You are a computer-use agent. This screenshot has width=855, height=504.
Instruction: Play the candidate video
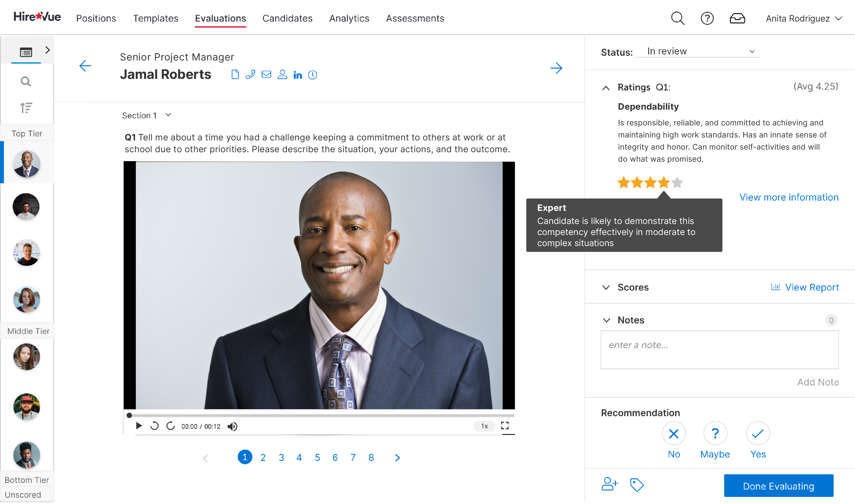pos(139,426)
